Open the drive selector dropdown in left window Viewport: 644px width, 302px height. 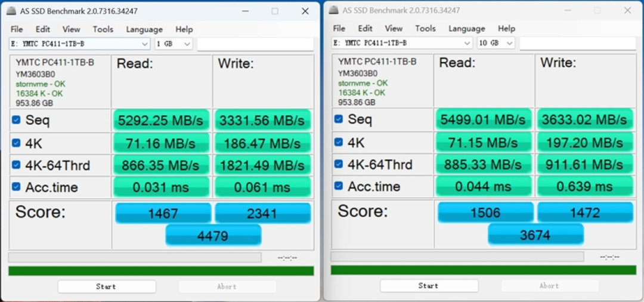(80, 44)
